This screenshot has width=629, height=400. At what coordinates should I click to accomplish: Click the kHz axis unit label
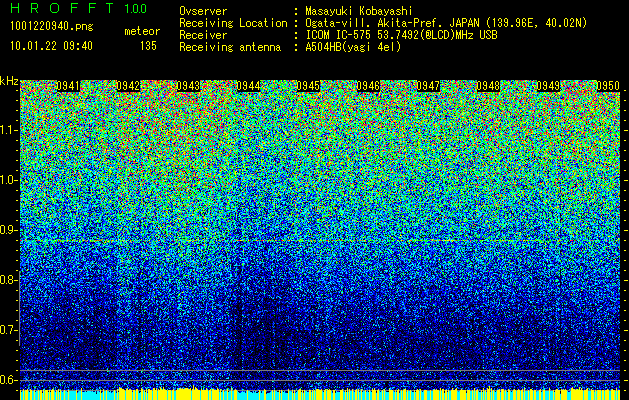pyautogui.click(x=9, y=81)
